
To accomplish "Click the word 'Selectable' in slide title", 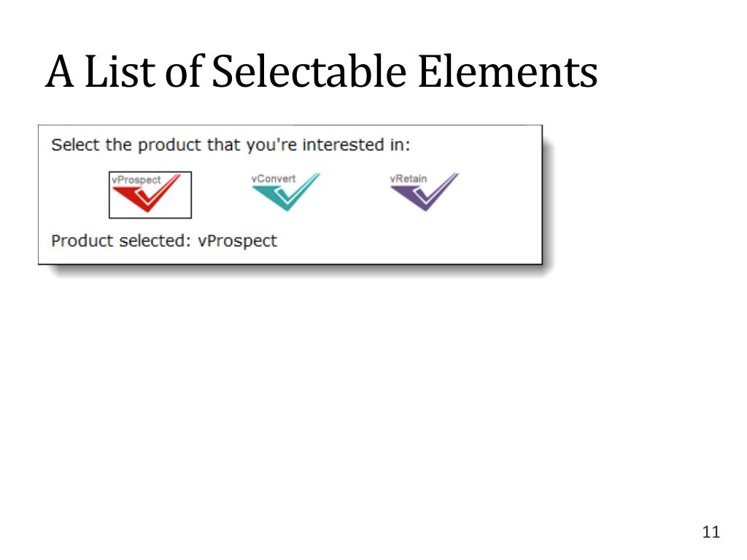I will tap(309, 71).
